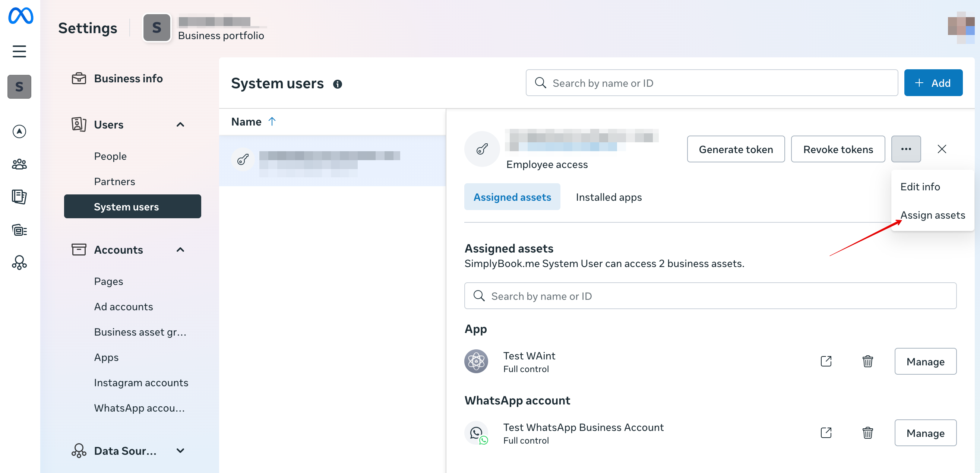Choose Edit info from the menu
This screenshot has width=980, height=473.
click(920, 187)
